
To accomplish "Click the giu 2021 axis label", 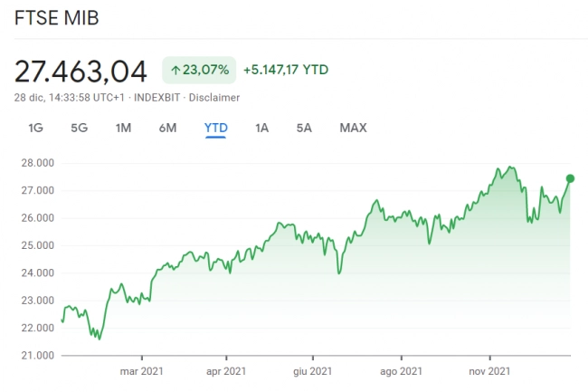I will click(x=313, y=370).
